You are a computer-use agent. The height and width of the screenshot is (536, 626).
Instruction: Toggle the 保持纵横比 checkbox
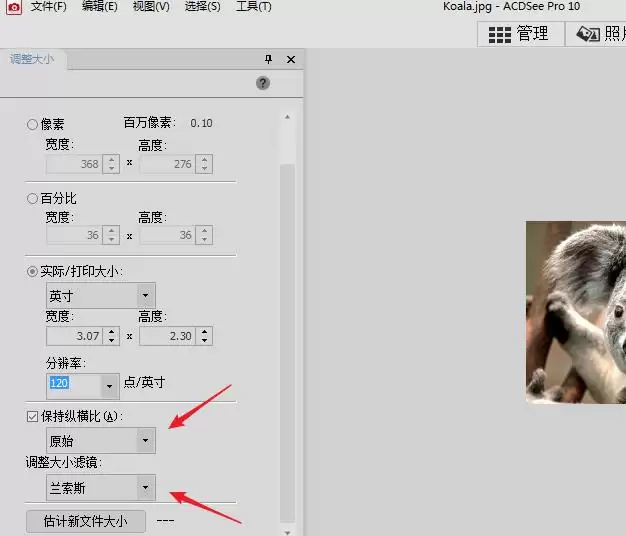click(x=32, y=417)
